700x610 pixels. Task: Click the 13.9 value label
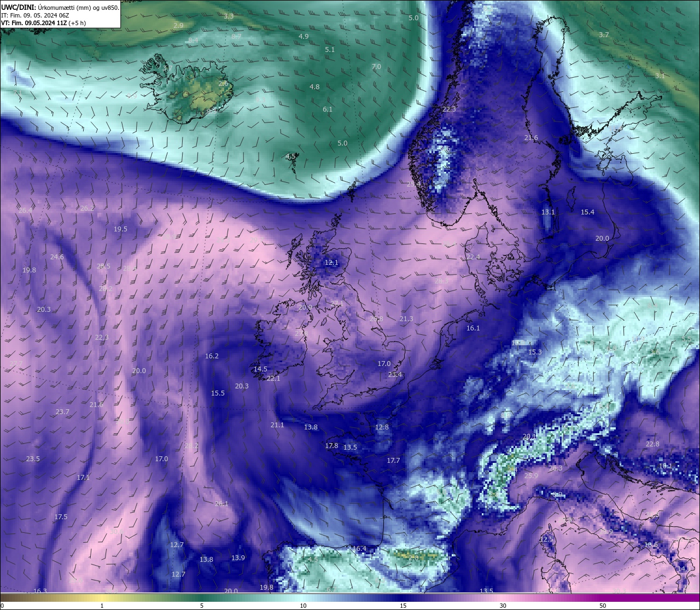[x=238, y=557]
